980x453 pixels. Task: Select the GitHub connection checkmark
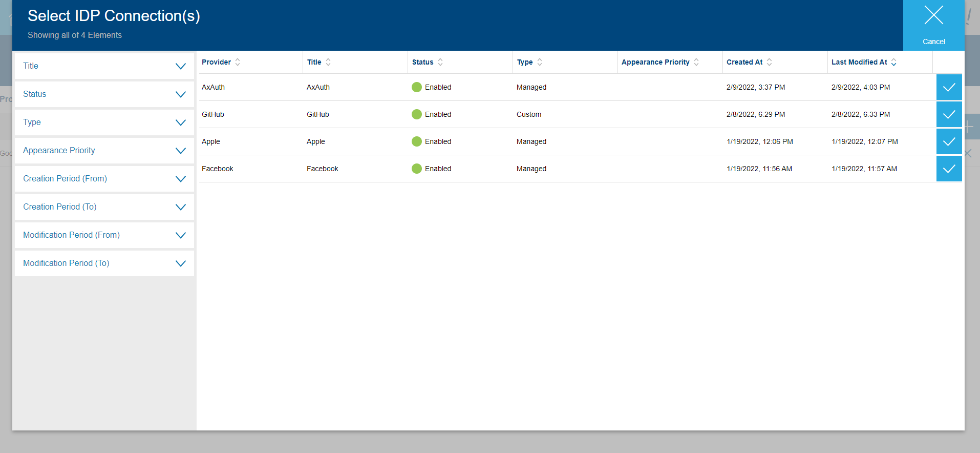tap(949, 114)
